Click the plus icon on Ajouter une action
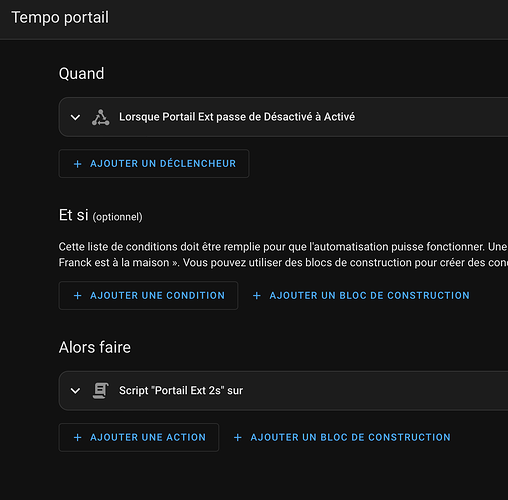Screen dimensions: 508x500 [78, 438]
